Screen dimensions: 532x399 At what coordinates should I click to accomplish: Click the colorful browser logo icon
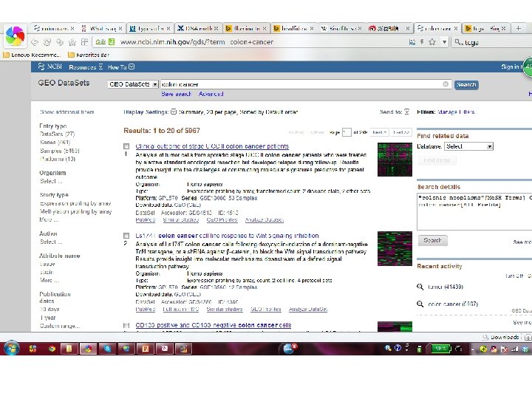[x=14, y=36]
